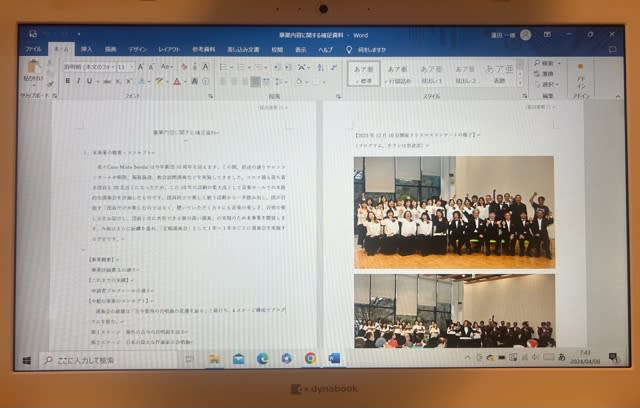The height and width of the screenshot is (408, 640).
Task: Click the text highlight color button
Action: coord(159,81)
